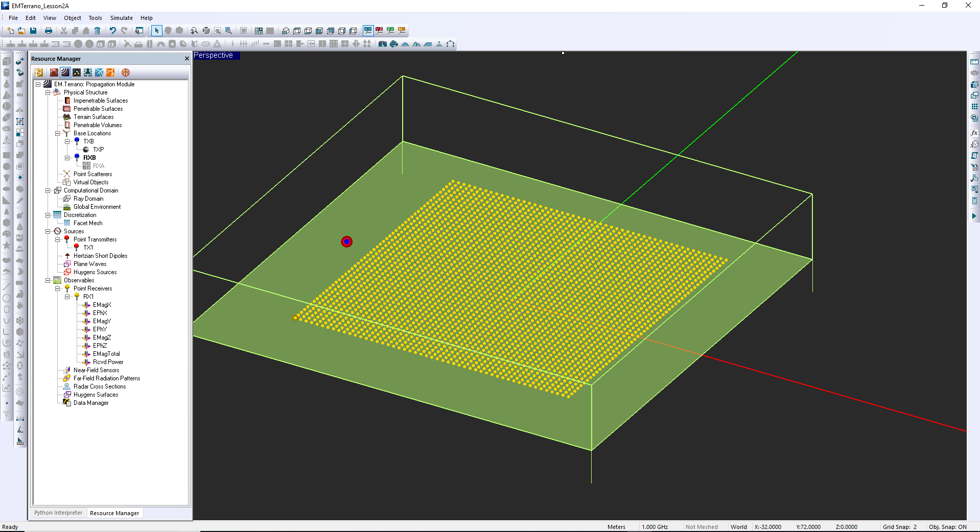Click the Undo arrow icon
Image resolution: width=980 pixels, height=532 pixels.
[113, 31]
